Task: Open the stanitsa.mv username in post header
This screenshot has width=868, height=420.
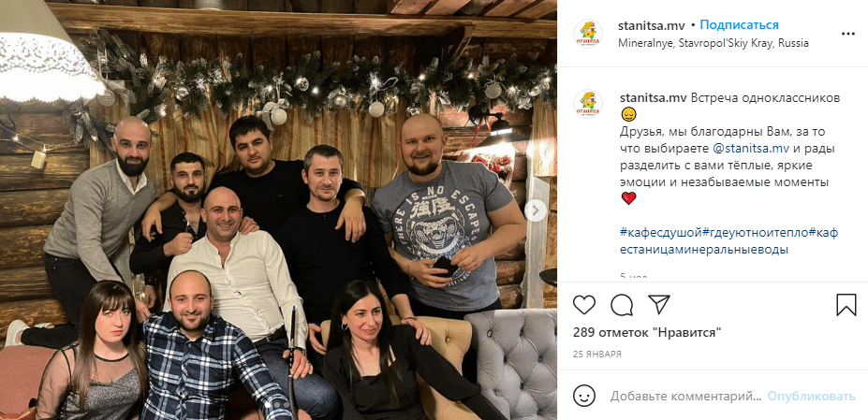Action: [652, 25]
